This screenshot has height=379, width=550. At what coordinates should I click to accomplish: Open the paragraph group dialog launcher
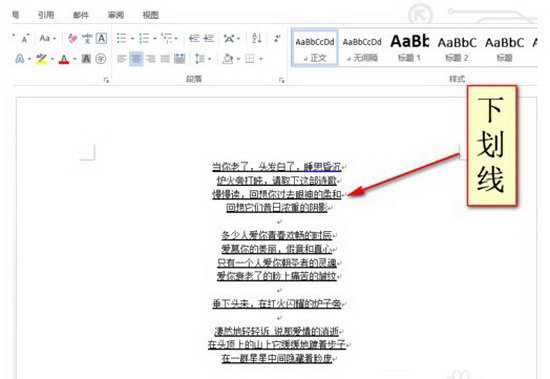tap(281, 80)
